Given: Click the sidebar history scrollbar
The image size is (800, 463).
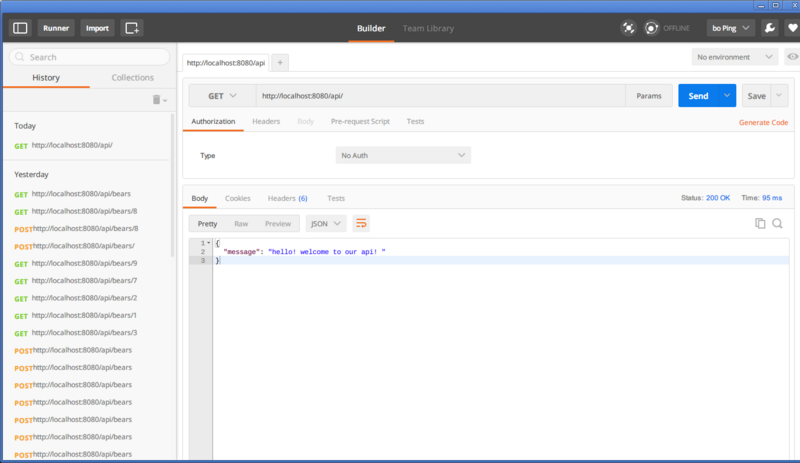Looking at the screenshot, I should pyautogui.click(x=172, y=185).
